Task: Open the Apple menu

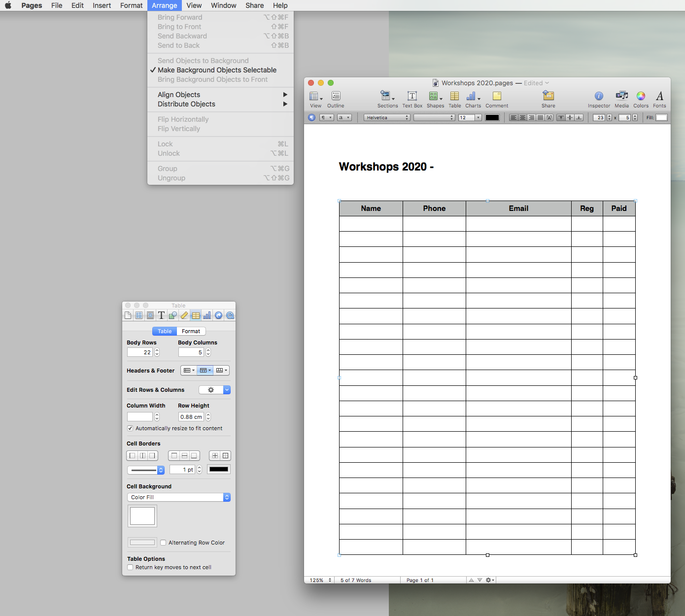Action: [x=8, y=5]
